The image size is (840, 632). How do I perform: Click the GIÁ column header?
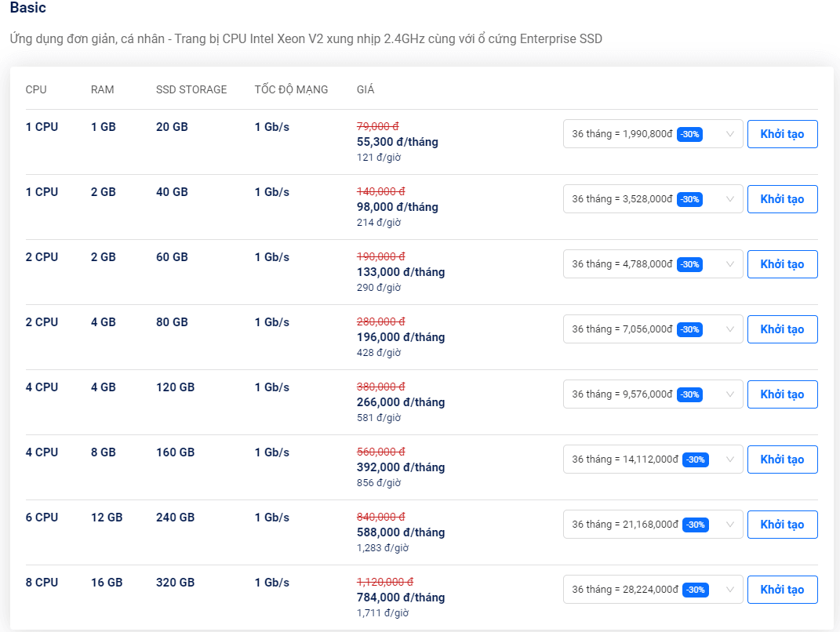365,89
